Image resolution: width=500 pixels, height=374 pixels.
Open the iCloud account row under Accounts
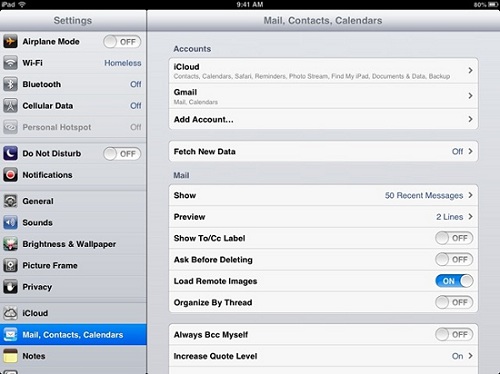[323, 71]
